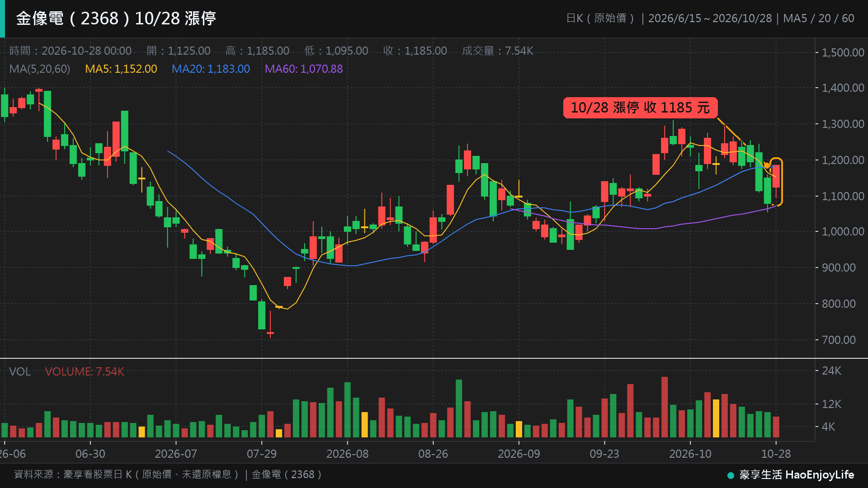868x488 pixels.
Task: Click the 08-26 date axis label
Action: (x=433, y=454)
